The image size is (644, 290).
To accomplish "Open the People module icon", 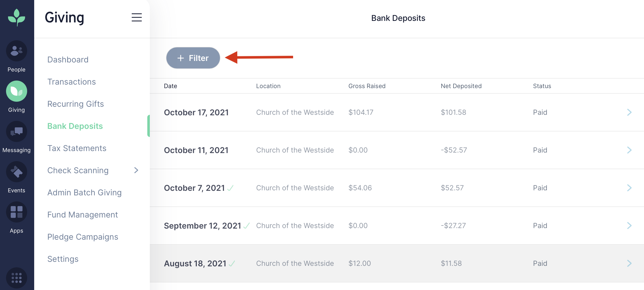I will tap(16, 51).
